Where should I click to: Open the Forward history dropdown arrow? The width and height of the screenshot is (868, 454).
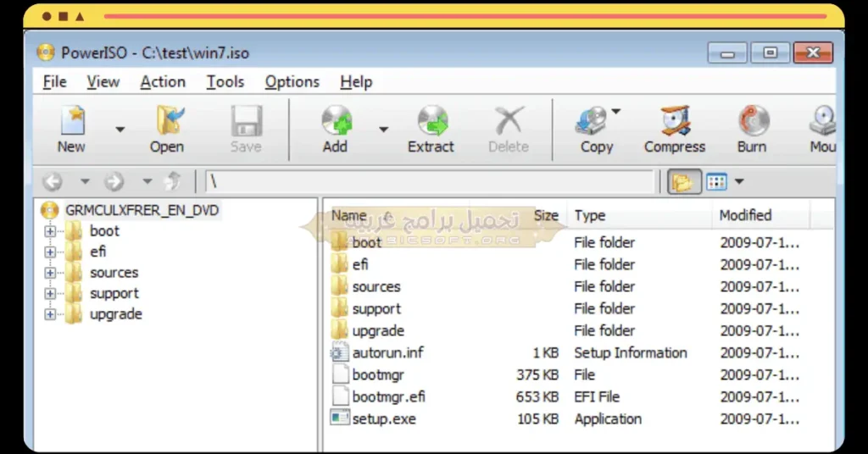pyautogui.click(x=147, y=181)
